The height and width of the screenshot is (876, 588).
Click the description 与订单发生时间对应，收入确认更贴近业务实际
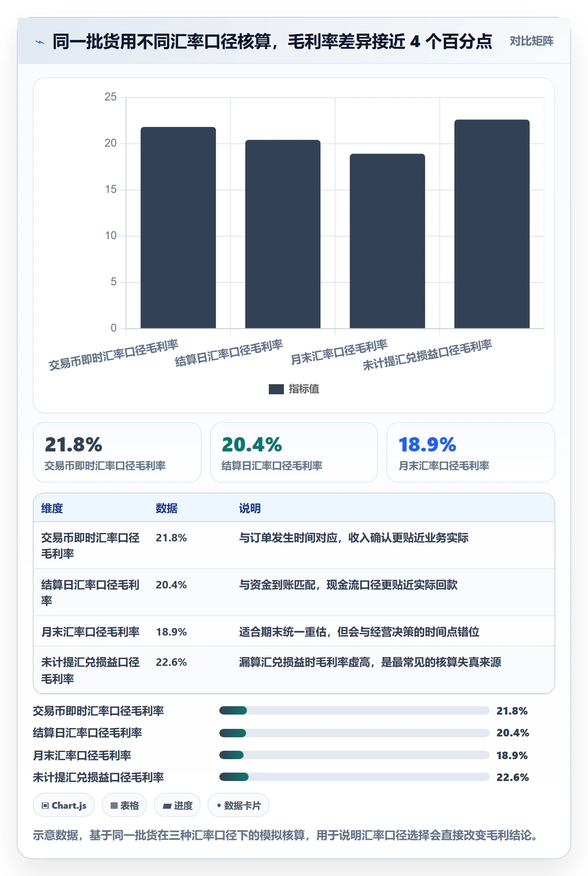click(354, 538)
